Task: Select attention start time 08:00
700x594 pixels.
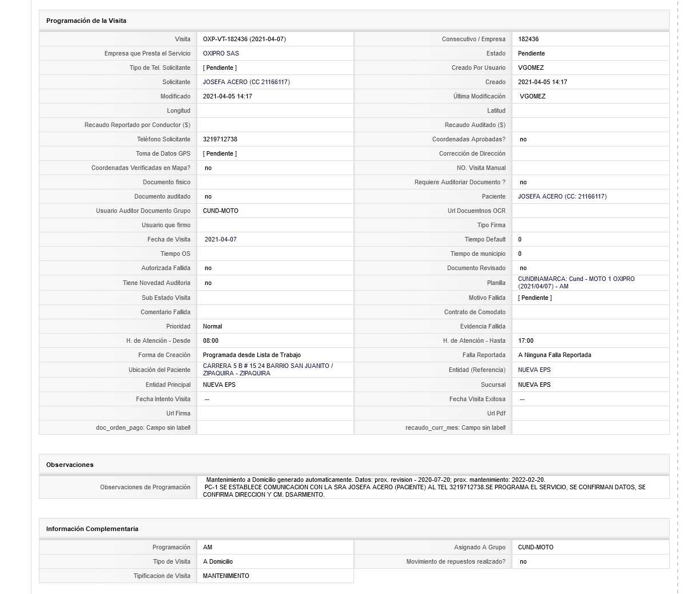Action: 210,340
